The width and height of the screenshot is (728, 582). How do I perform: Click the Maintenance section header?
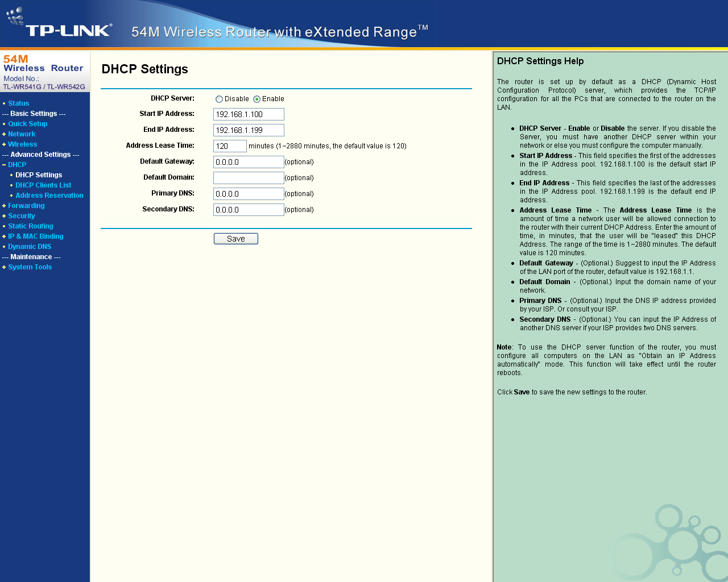31,257
